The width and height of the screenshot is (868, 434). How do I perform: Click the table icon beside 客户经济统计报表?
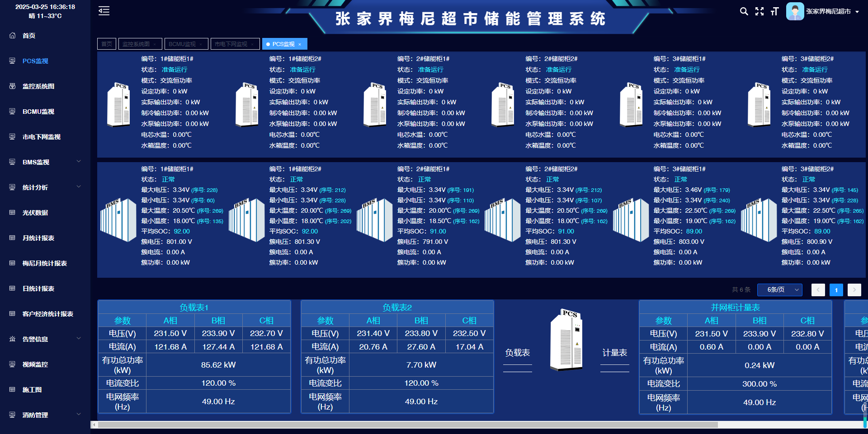coord(12,313)
